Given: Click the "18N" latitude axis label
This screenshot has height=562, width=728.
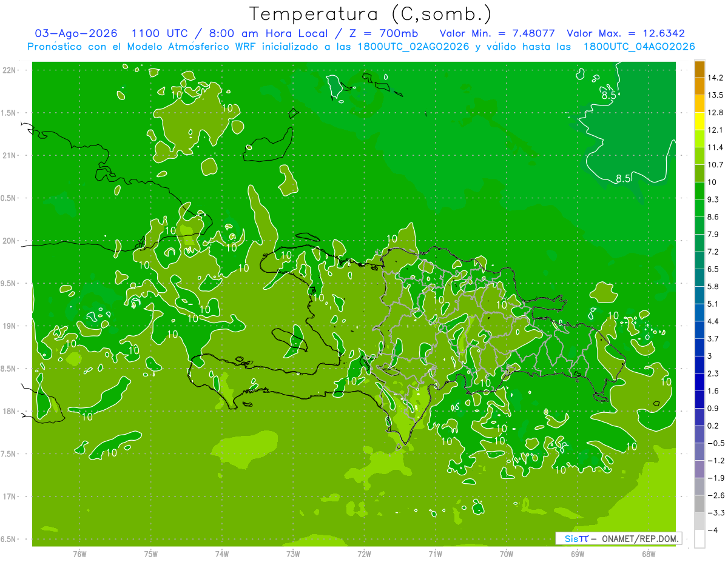Looking at the screenshot, I should point(10,412).
